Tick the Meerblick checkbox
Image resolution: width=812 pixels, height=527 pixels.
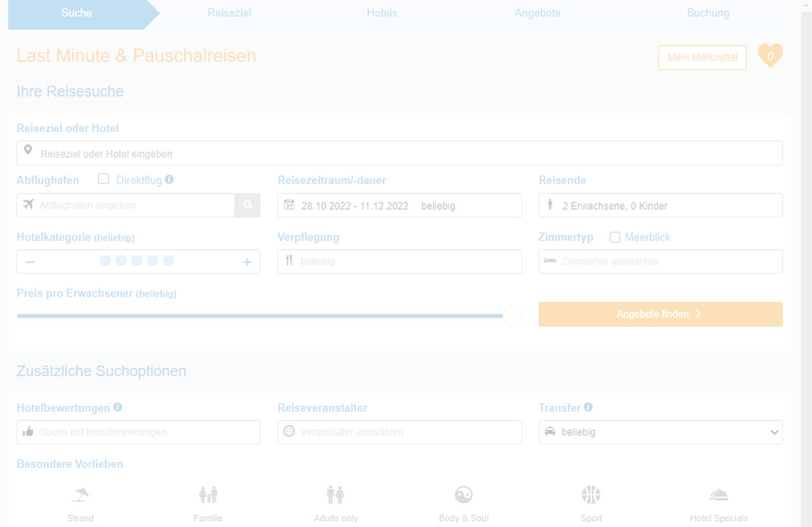614,237
